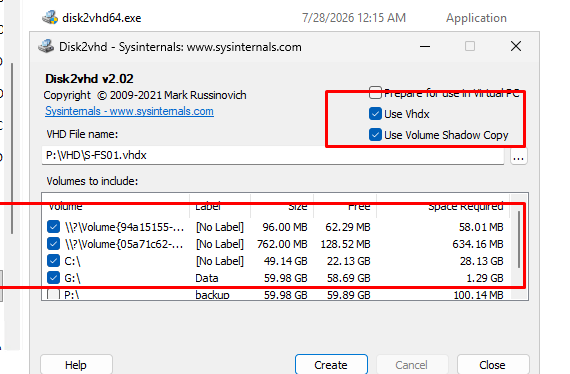This screenshot has height=374, width=570.
Task: Click the 7/28/2026 12:15 AM date cell
Action: (x=354, y=18)
